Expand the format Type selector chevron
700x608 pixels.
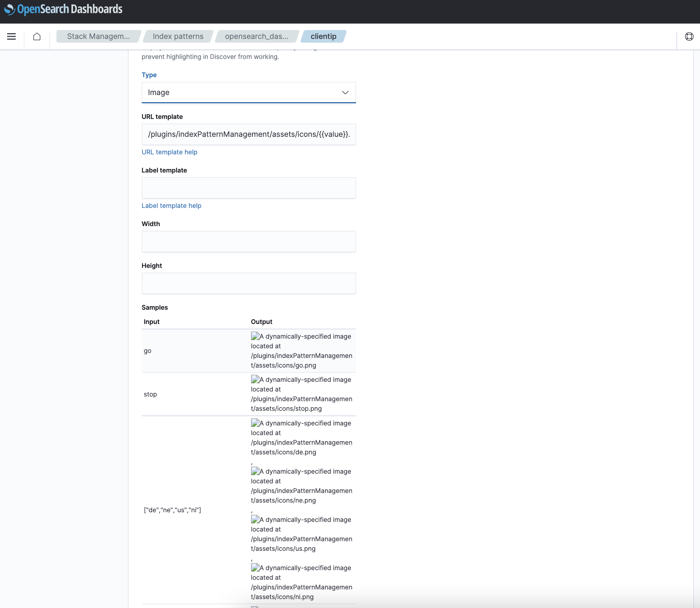point(345,92)
